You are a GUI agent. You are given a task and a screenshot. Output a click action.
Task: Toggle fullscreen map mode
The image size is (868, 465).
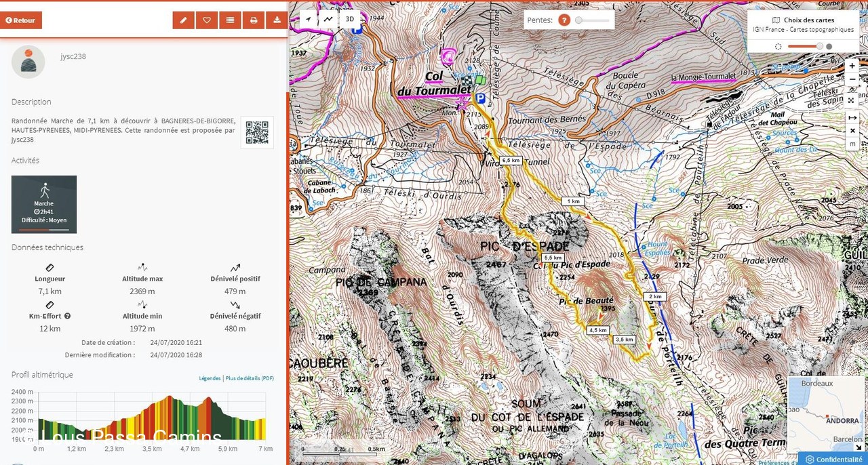[852, 100]
